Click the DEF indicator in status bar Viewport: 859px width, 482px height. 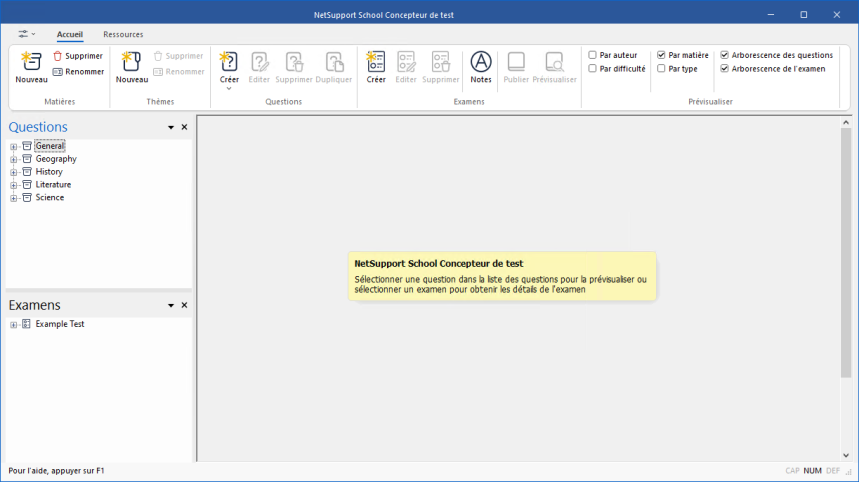833,470
